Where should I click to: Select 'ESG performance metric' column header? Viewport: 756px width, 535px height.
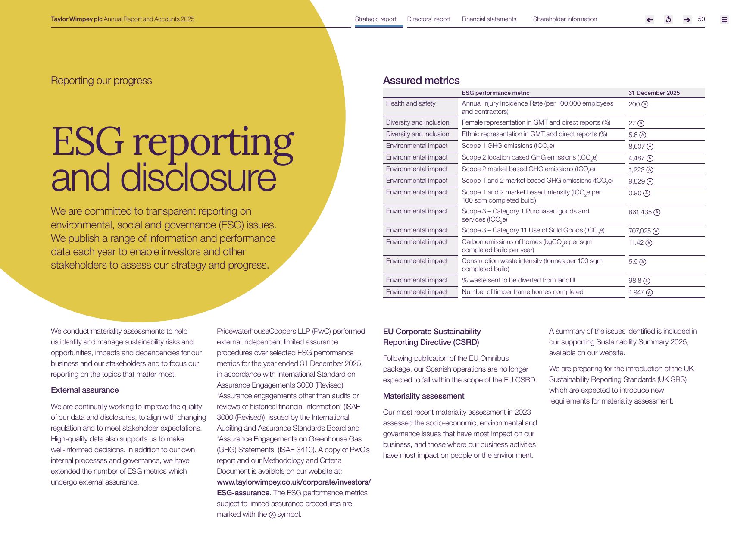click(496, 93)
